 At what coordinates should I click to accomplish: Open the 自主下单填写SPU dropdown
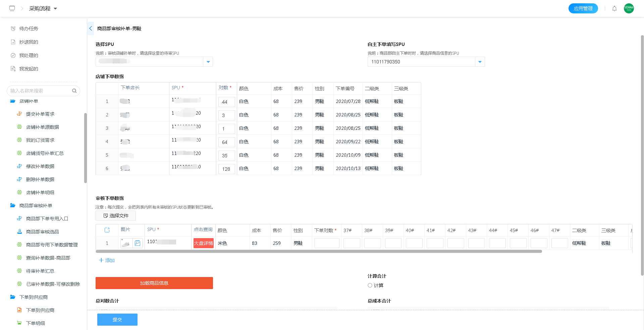(480, 62)
